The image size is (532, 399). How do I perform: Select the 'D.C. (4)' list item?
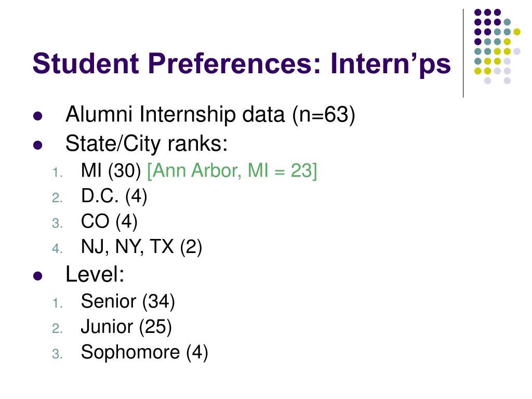coord(114,196)
